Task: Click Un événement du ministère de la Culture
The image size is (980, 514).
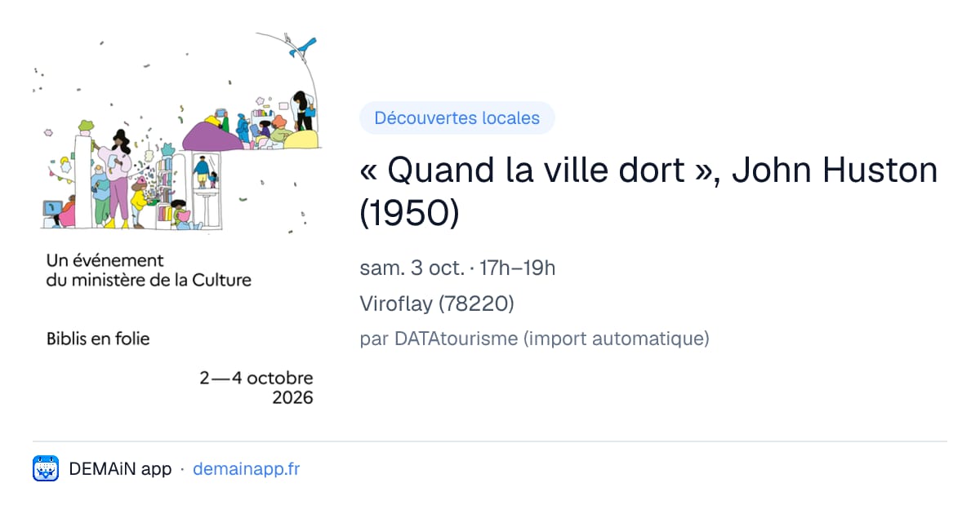Action: tap(149, 270)
